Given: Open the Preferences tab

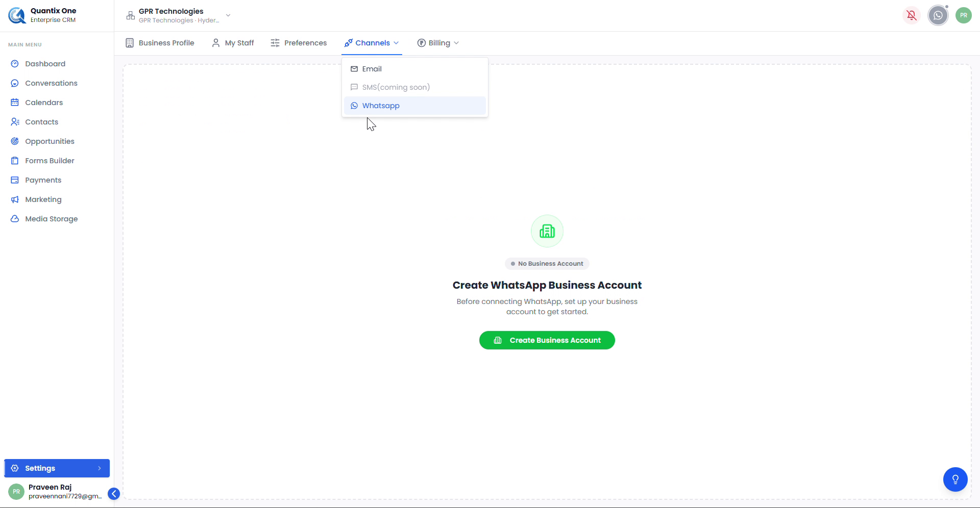Looking at the screenshot, I should 299,43.
